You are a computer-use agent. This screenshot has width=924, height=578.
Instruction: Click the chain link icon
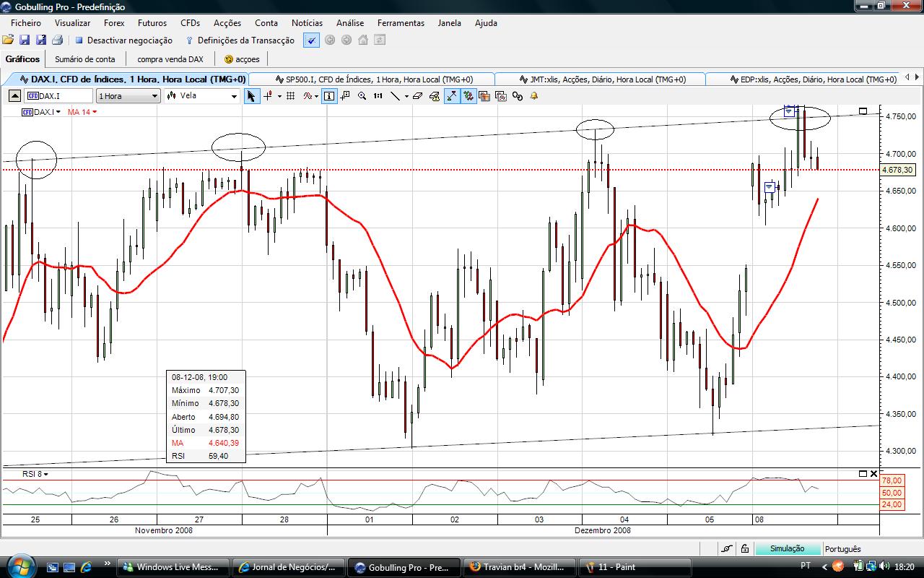(x=518, y=95)
